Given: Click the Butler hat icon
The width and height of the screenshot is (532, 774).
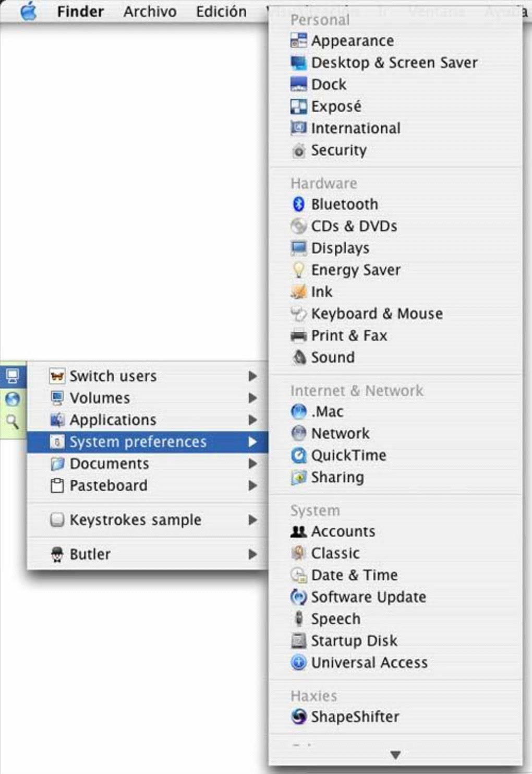Looking at the screenshot, I should 57,554.
